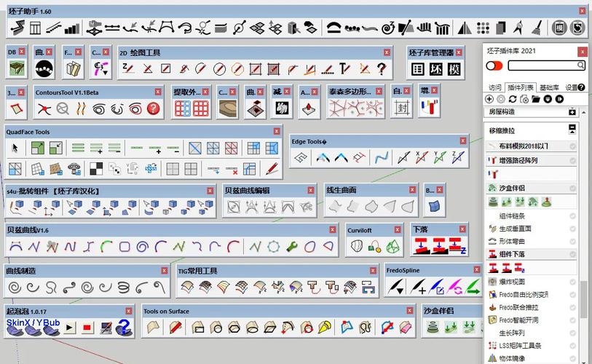The image size is (592, 364).
Task: Select the Fredo自由比例变形 plugin row
Action: point(532,295)
